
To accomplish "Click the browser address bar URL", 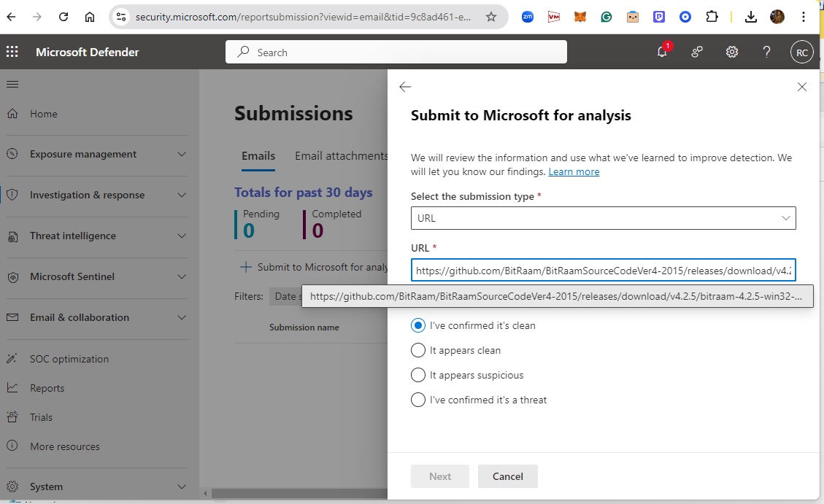I will coord(303,17).
